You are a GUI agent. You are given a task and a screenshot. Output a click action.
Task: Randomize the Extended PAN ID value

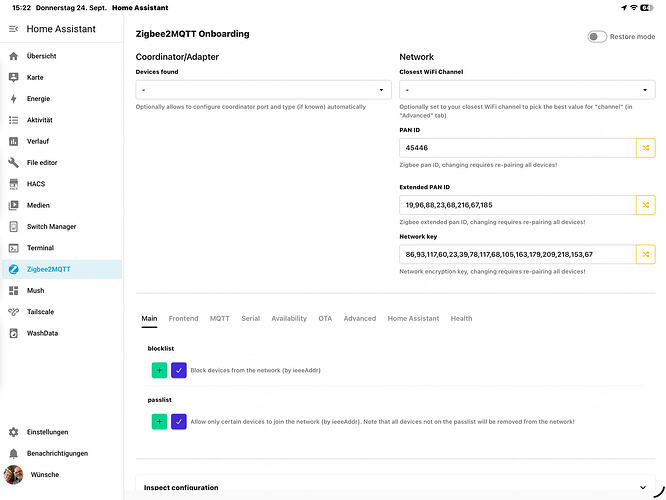pyautogui.click(x=646, y=205)
